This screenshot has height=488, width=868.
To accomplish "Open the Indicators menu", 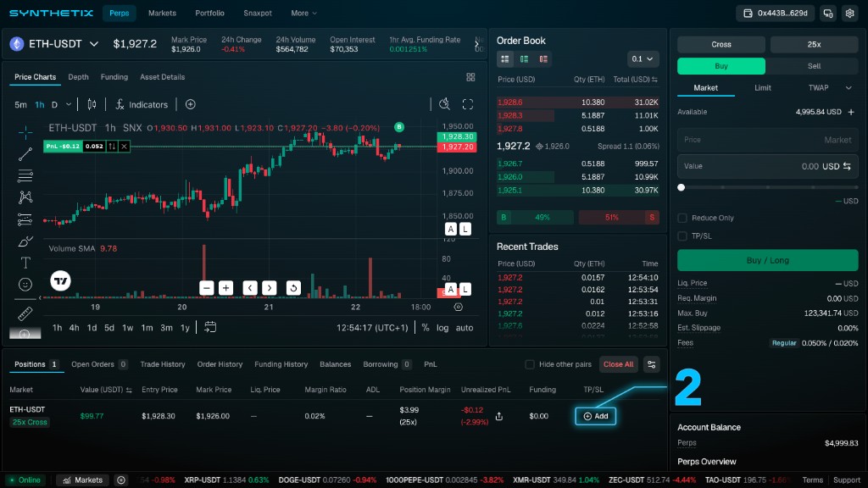I will coord(142,104).
